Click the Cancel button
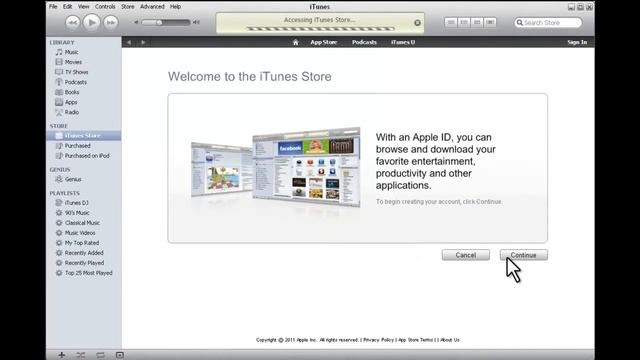Image resolution: width=640 pixels, height=360 pixels. coord(466,255)
